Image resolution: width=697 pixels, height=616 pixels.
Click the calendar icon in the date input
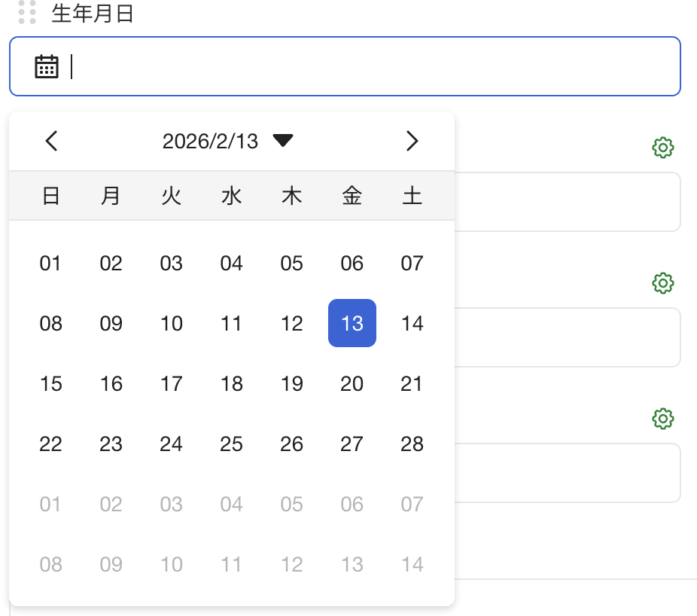pos(46,66)
